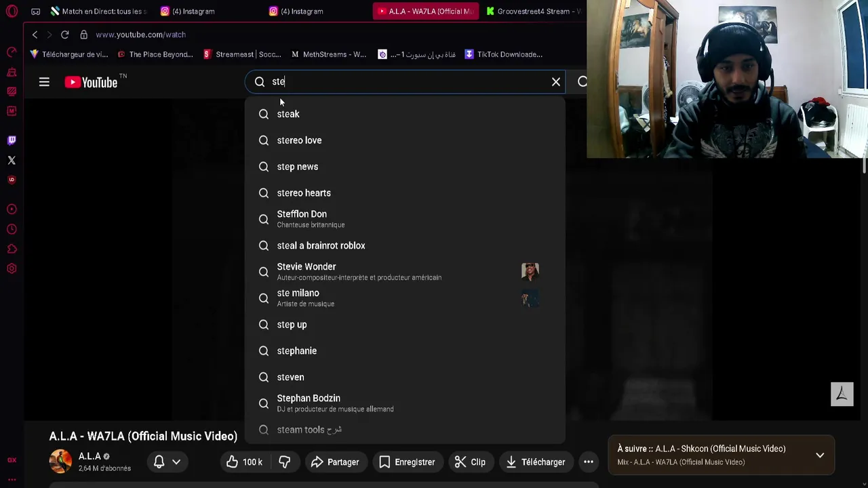Select the "steven" suggestion
This screenshot has width=868, height=488.
coord(405,378)
